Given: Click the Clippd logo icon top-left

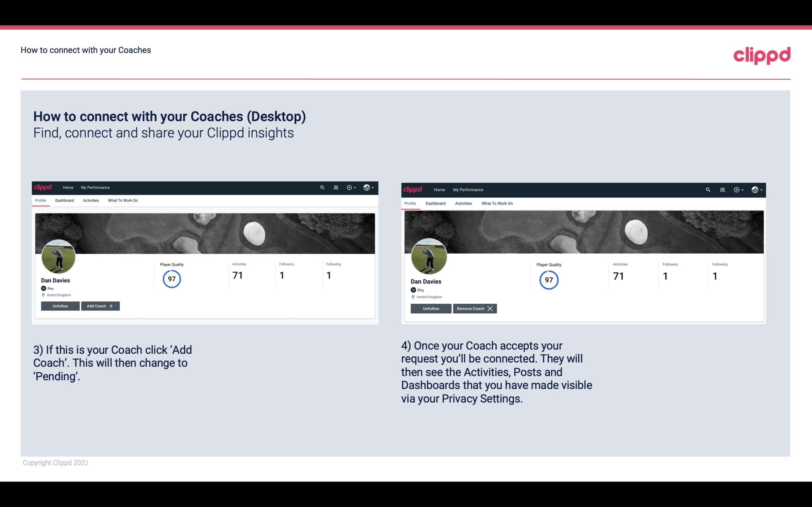Looking at the screenshot, I should (43, 188).
